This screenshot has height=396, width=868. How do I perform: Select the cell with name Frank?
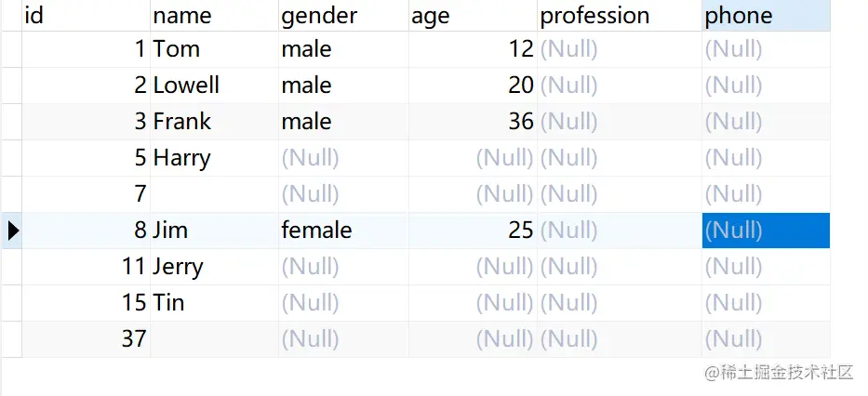click(213, 122)
